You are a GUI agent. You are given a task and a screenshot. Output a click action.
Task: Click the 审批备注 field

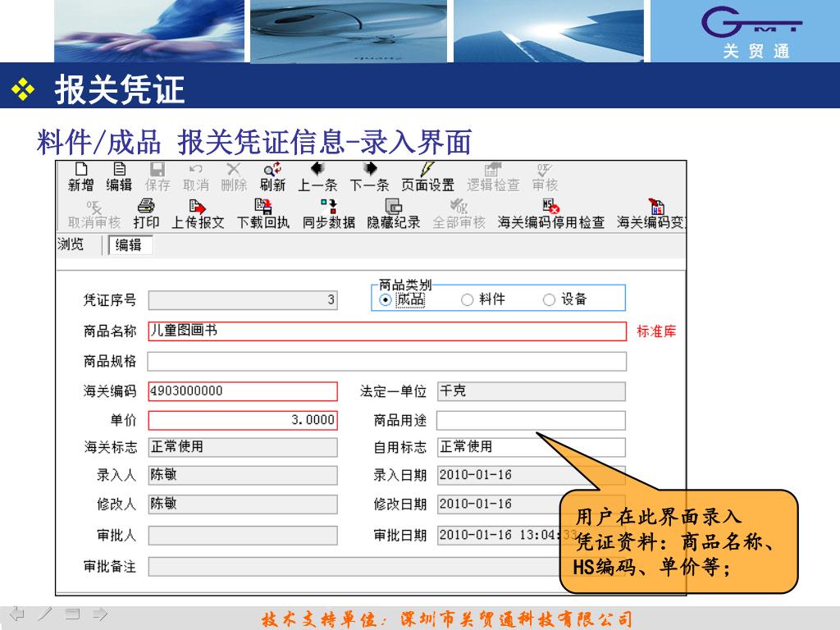coord(387,567)
